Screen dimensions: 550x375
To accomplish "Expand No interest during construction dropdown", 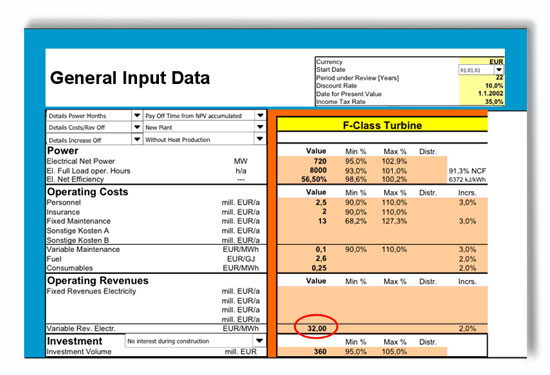I will [259, 341].
